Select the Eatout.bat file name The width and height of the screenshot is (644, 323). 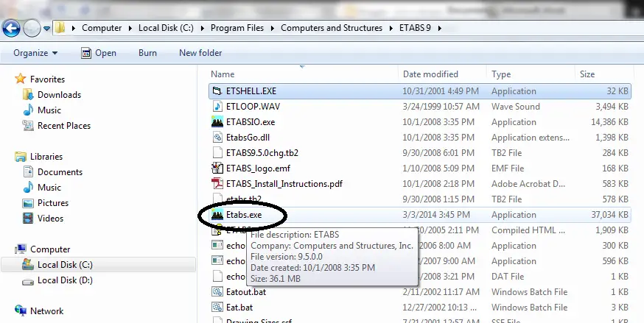point(246,292)
